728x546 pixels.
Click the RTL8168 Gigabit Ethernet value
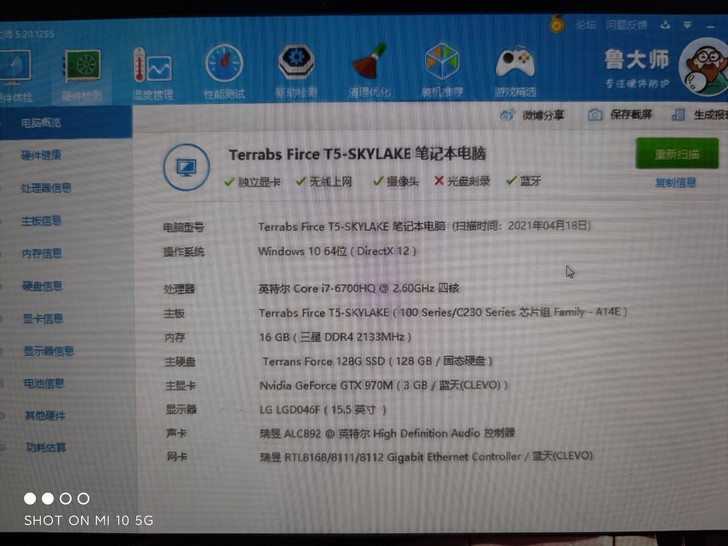click(x=426, y=457)
